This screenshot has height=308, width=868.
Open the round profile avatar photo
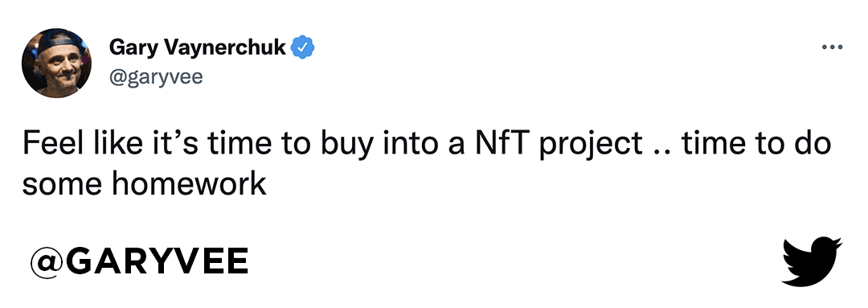coord(56,64)
